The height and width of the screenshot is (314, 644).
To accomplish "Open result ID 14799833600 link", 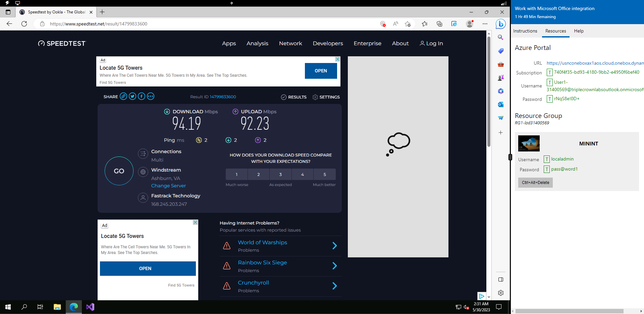I will pyautogui.click(x=223, y=97).
